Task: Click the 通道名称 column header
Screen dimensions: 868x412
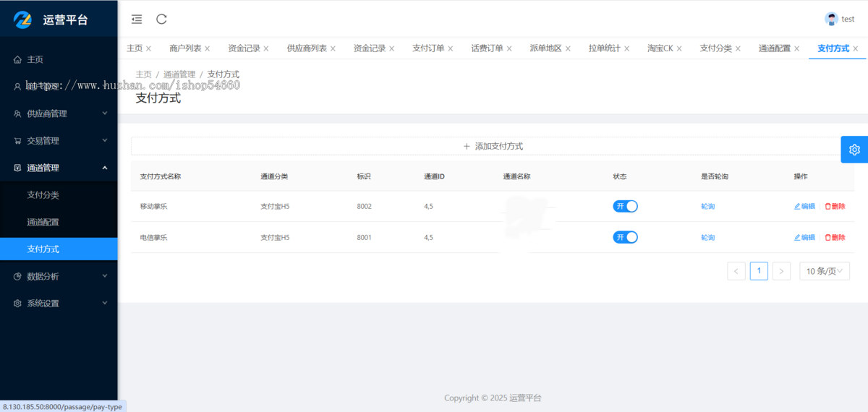Action: (x=516, y=176)
